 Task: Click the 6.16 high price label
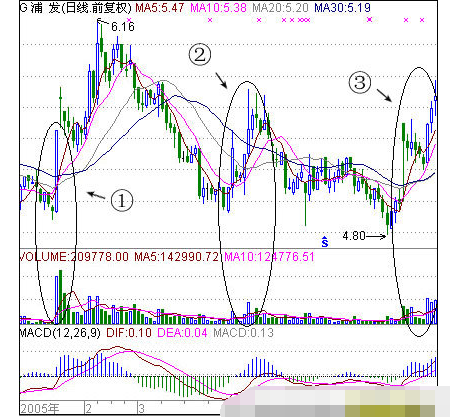coord(123,27)
